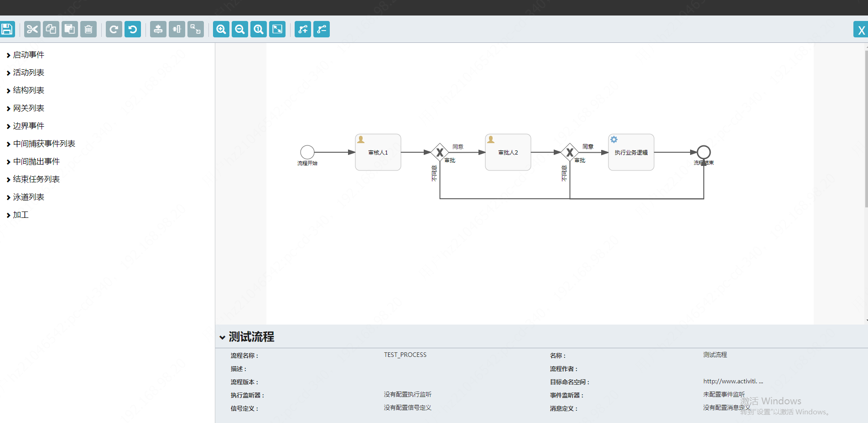868x423 pixels.
Task: Redo the last action
Action: click(114, 29)
